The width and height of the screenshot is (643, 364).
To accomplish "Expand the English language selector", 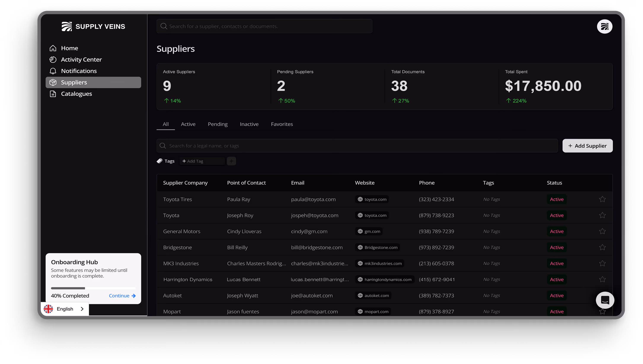I will coord(65,309).
